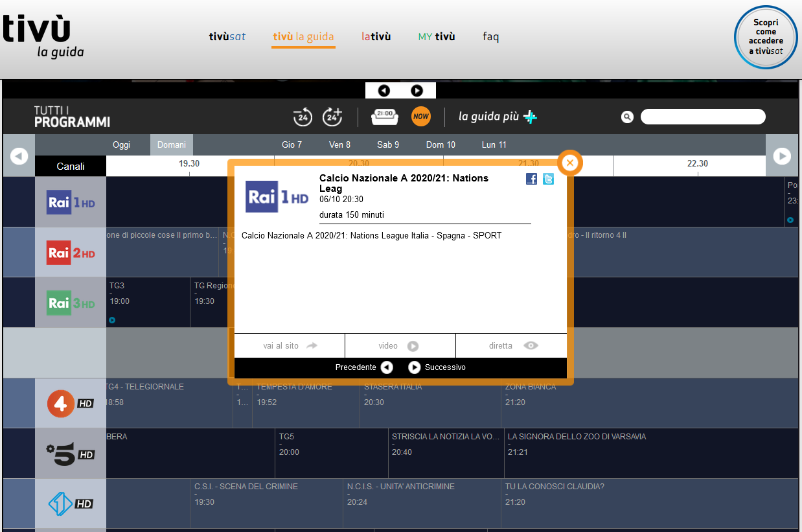Open ZONA BIANCA program
Viewport: 802px width, 532px height.
[650, 403]
